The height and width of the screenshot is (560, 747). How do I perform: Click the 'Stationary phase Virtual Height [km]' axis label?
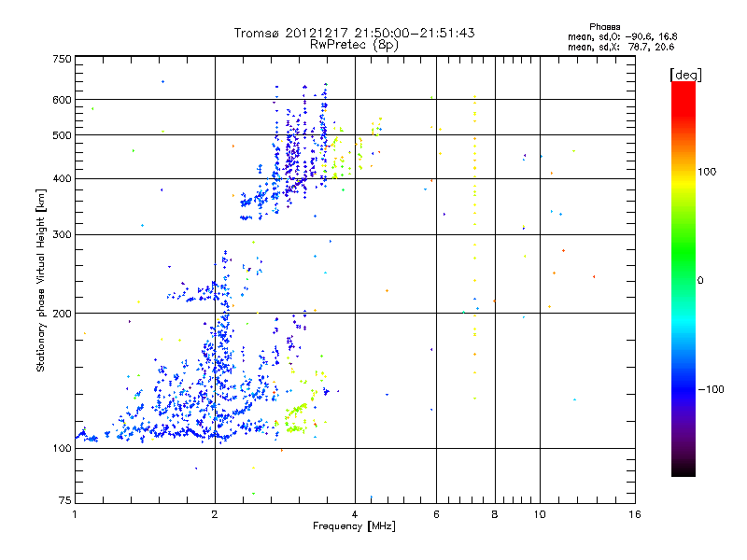(x=41, y=280)
